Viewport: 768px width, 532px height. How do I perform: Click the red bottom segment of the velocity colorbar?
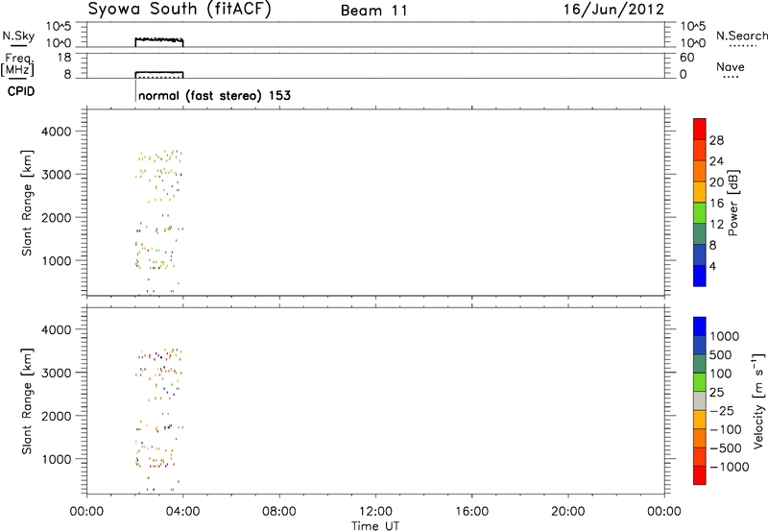700,475
